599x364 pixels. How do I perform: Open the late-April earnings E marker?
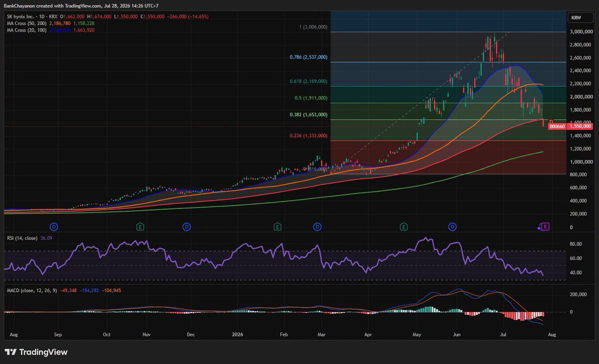(x=403, y=227)
